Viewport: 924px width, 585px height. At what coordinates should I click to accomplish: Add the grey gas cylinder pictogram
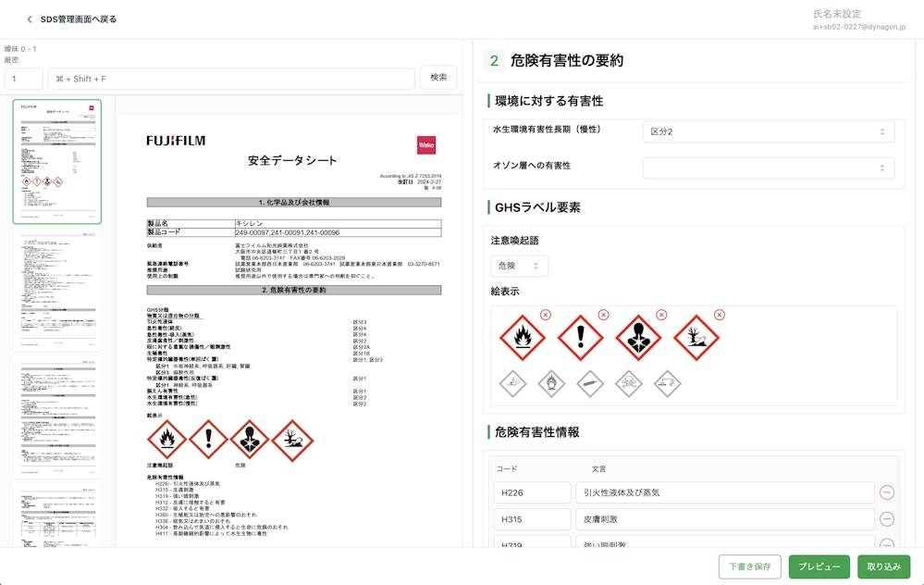[590, 384]
